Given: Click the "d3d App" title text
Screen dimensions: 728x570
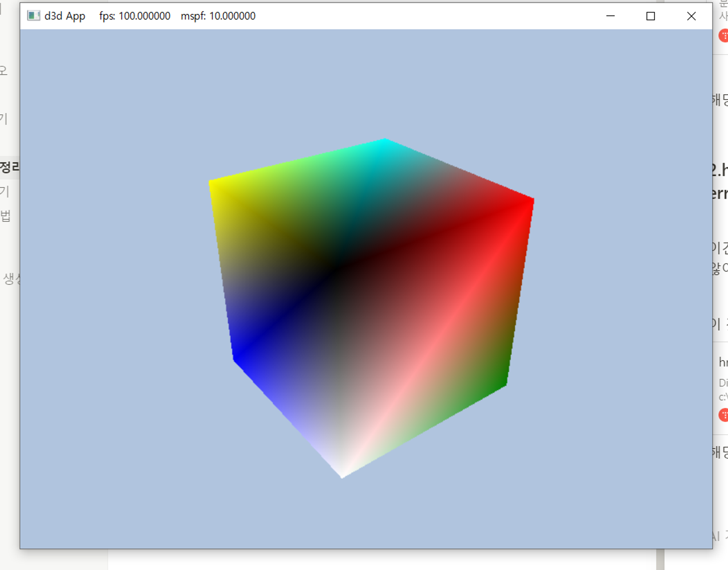Looking at the screenshot, I should coord(64,16).
